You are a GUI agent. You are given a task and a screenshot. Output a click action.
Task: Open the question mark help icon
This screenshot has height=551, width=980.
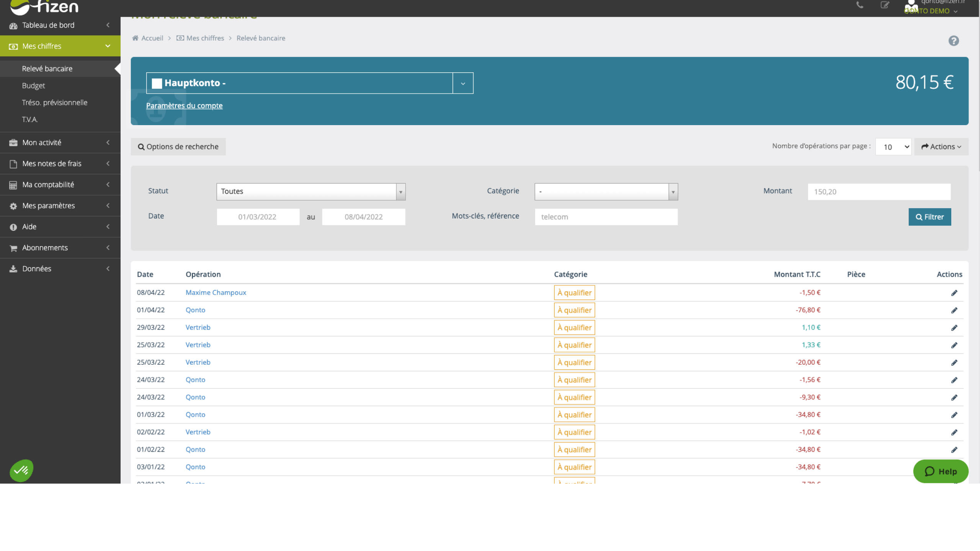(x=953, y=41)
